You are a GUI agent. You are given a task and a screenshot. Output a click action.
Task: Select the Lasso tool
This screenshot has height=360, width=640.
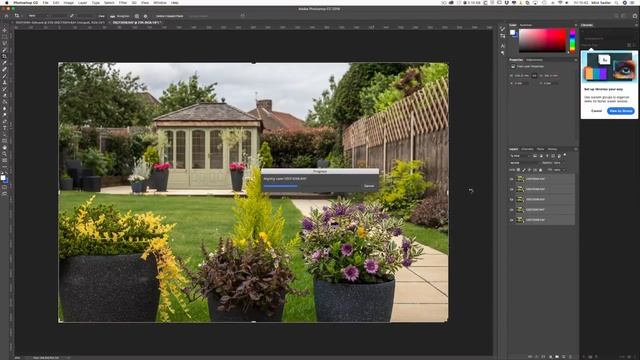(5, 43)
